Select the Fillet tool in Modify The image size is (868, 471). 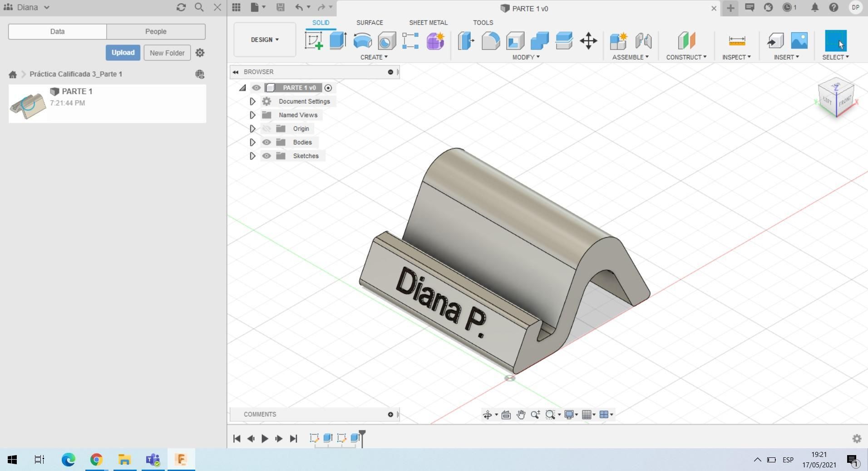pos(491,41)
